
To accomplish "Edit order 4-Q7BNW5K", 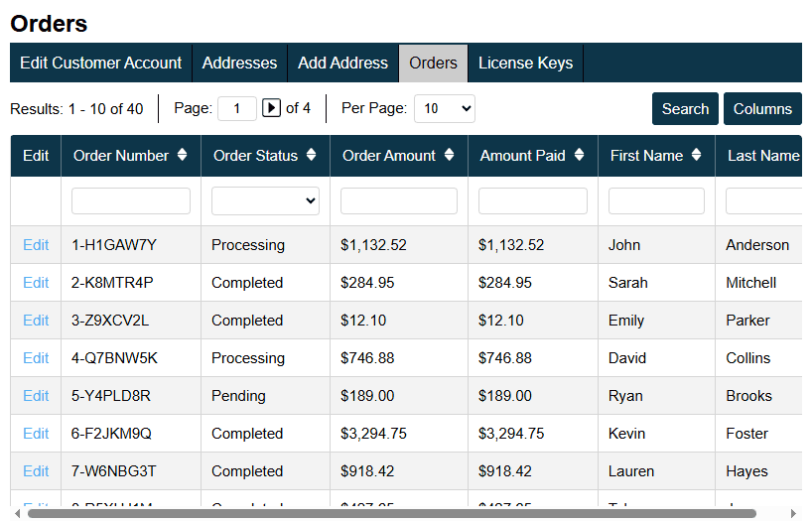I will [x=36, y=358].
